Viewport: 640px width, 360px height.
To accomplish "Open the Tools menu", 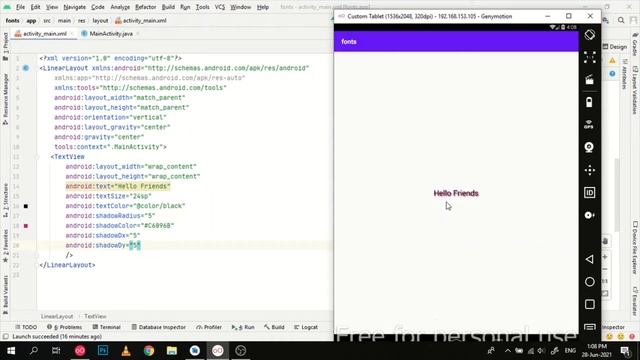I will (202, 7).
